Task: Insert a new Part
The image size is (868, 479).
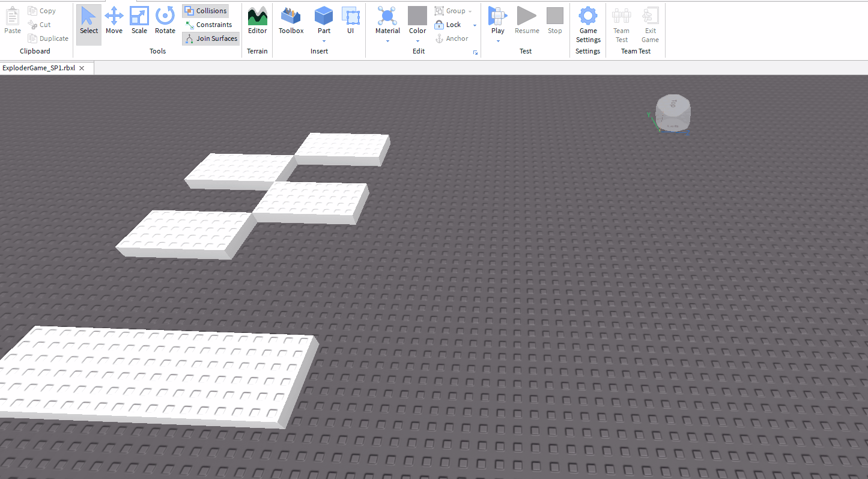Action: [x=323, y=18]
